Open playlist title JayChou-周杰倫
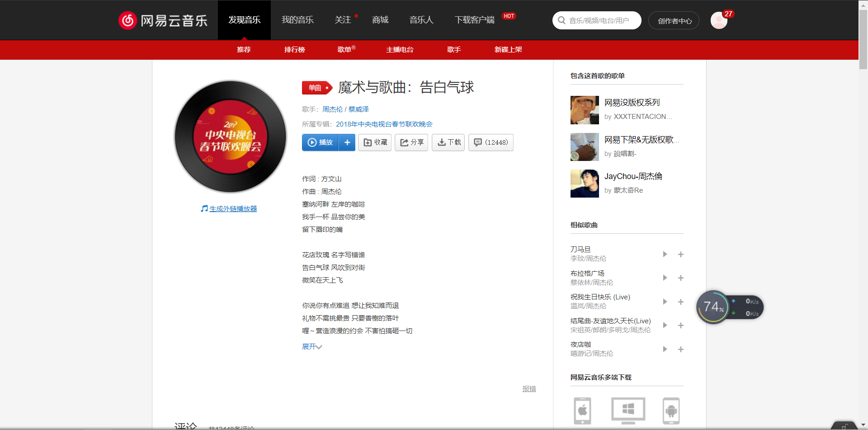 [633, 176]
